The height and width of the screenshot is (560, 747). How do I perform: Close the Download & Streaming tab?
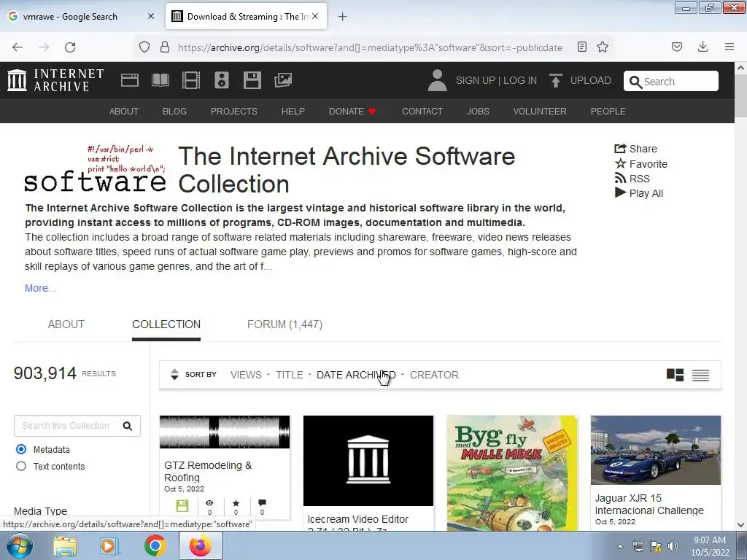tap(315, 16)
